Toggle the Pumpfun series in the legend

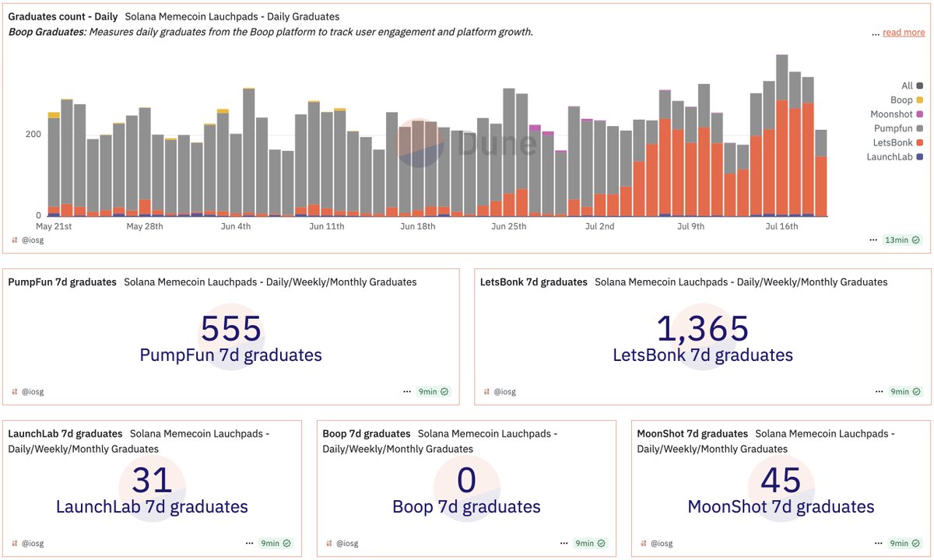pyautogui.click(x=897, y=128)
